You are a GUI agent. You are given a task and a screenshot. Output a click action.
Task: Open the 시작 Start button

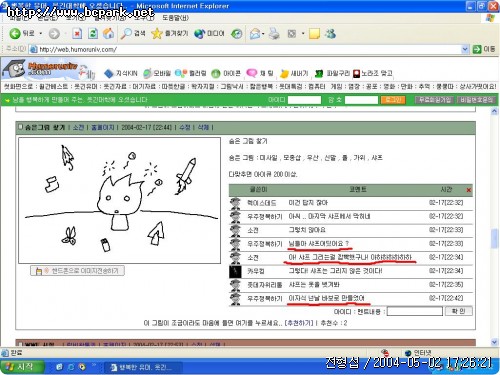pos(22,367)
